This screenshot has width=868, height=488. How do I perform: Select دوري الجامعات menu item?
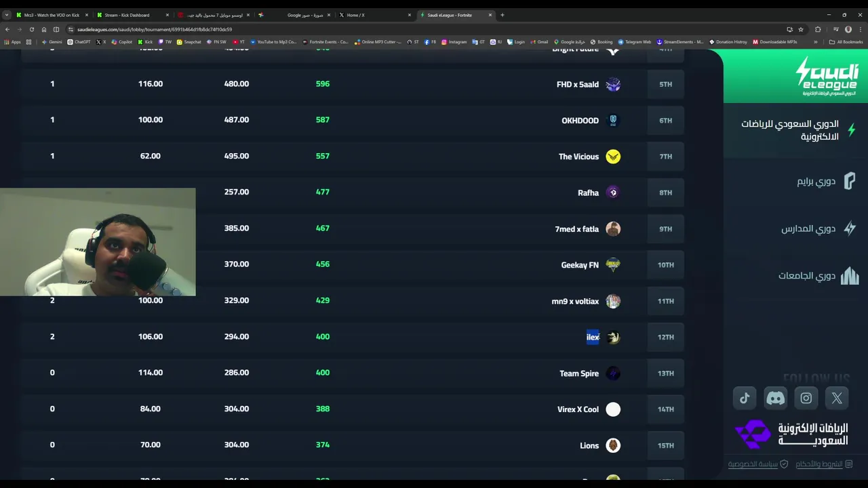point(818,276)
